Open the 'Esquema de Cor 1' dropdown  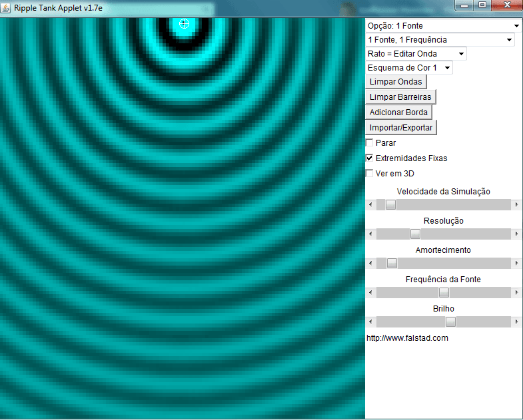[x=409, y=68]
